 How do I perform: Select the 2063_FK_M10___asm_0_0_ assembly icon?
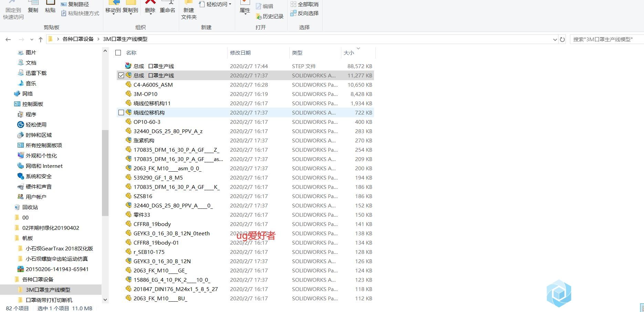[128, 168]
